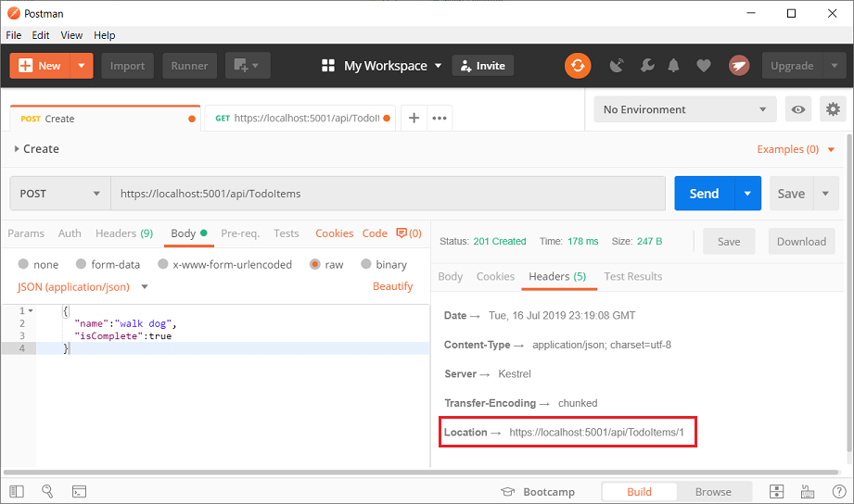The width and height of the screenshot is (854, 504).
Task: Open comments icon (0)
Action: click(409, 233)
